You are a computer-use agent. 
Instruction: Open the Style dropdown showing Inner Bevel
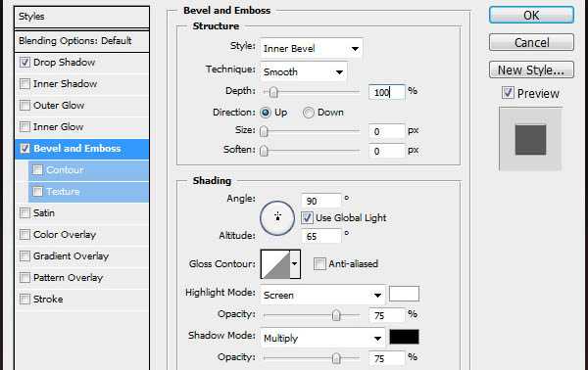point(312,48)
